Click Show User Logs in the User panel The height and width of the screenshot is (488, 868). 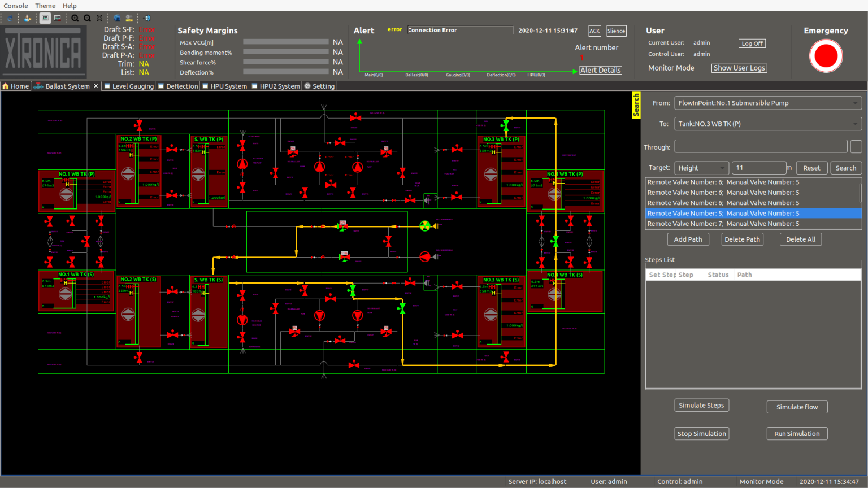click(x=739, y=68)
